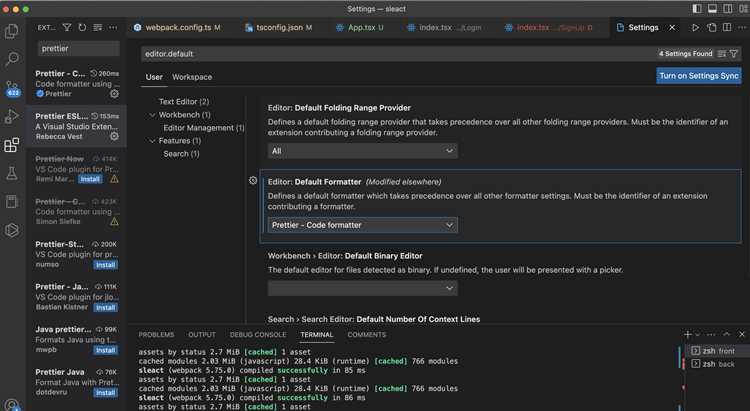Viewport: 750px width, 411px height.
Task: Focus the extensions search box with 'prettier'
Action: pos(79,48)
